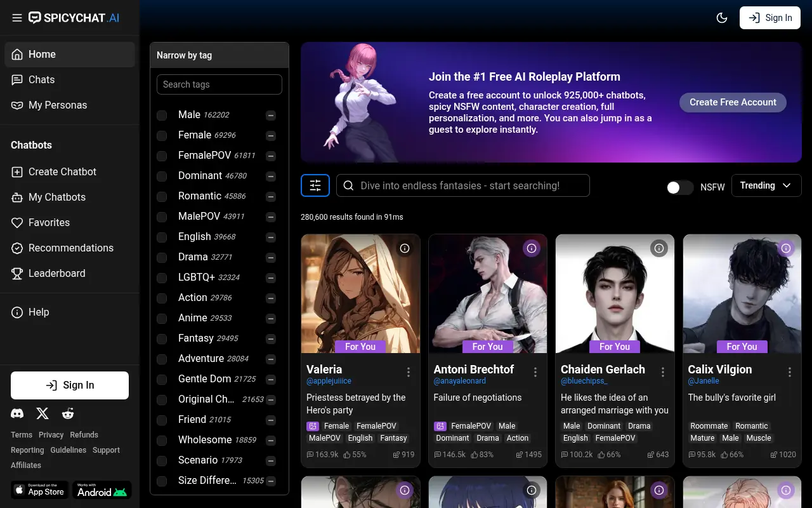This screenshot has width=812, height=508.
Task: Open Discord icon in sidebar footer
Action: click(x=17, y=414)
